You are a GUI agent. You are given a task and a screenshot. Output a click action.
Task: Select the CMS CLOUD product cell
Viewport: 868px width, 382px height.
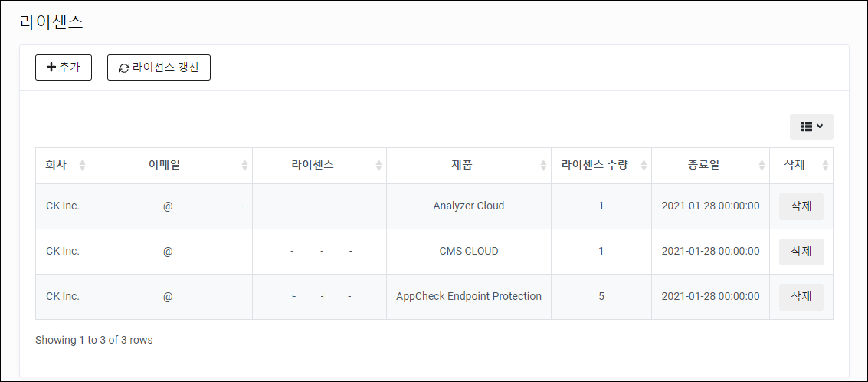pos(469,252)
